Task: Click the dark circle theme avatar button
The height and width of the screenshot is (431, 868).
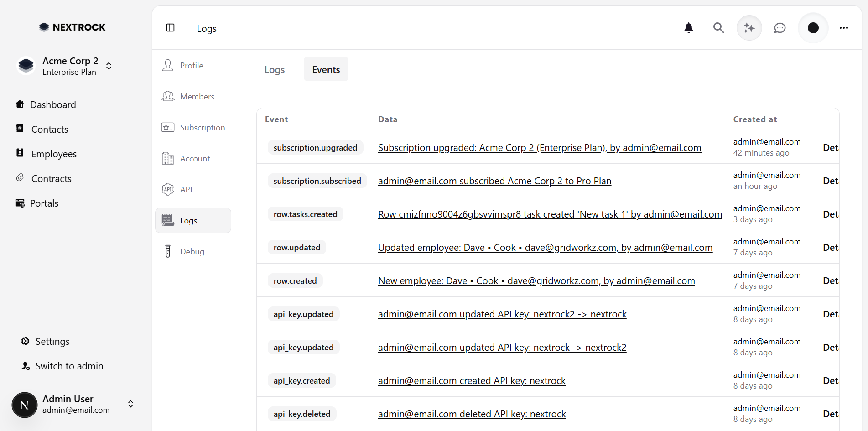Action: (813, 28)
